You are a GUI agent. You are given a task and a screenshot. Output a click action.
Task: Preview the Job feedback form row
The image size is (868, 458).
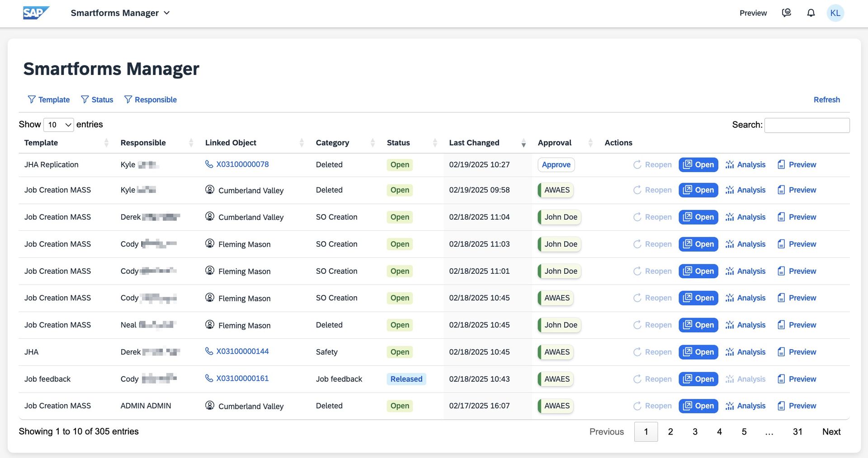coord(796,379)
